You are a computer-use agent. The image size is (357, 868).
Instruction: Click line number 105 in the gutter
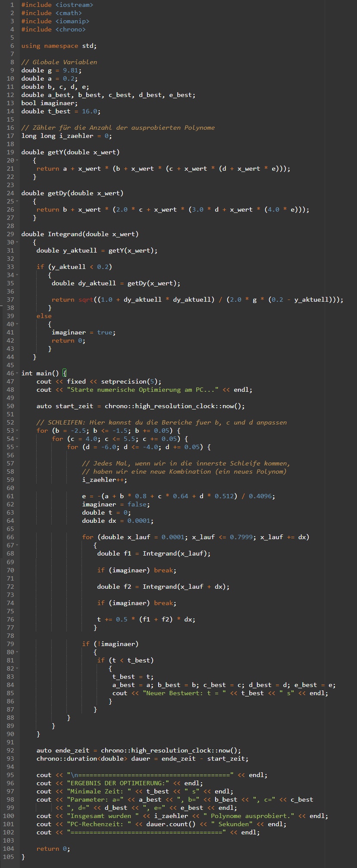click(9, 857)
